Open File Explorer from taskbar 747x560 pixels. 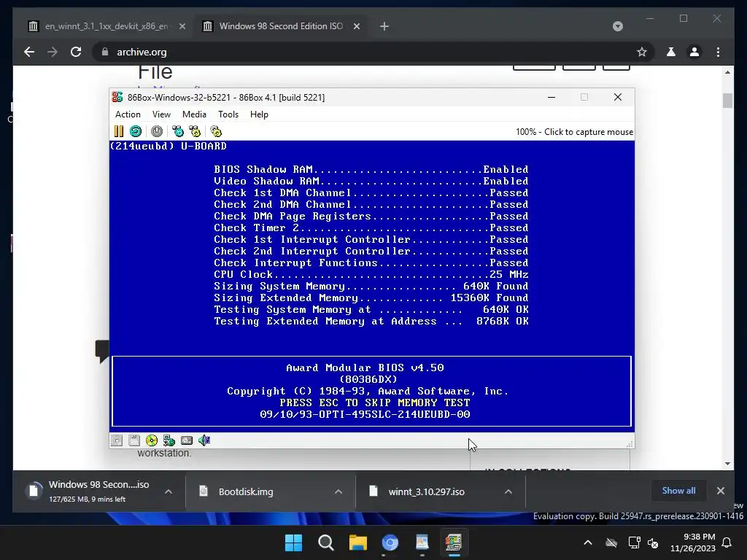click(357, 542)
